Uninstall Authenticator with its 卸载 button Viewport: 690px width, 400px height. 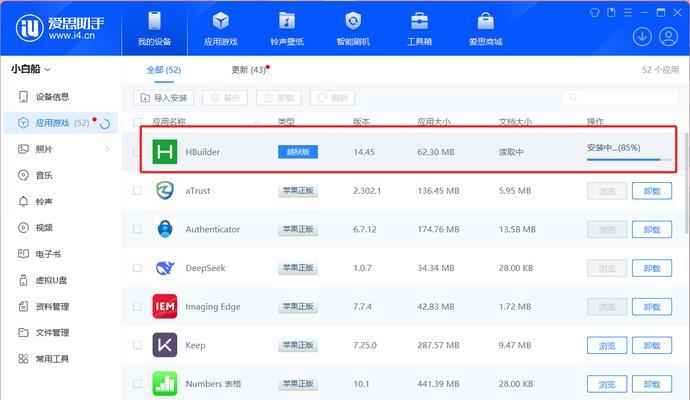[652, 230]
